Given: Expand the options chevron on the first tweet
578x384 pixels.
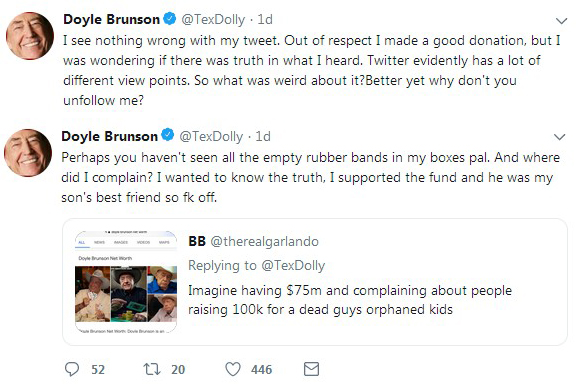Looking at the screenshot, I should [x=561, y=21].
